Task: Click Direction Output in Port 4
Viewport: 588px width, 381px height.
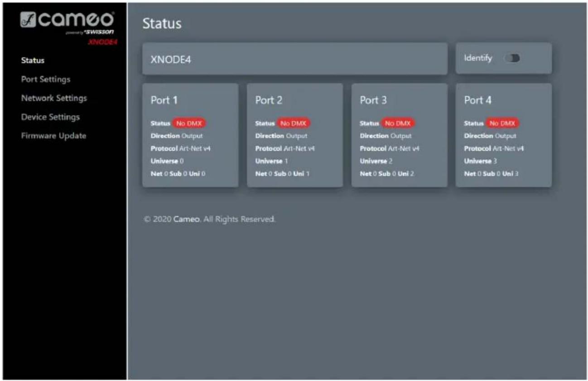Action: pyautogui.click(x=490, y=136)
